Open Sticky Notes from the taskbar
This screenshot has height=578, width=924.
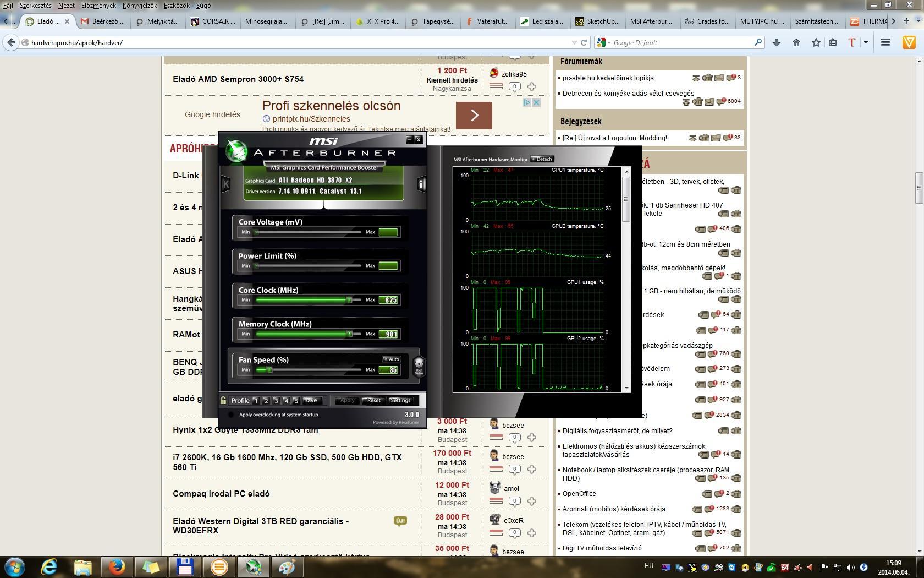pos(151,567)
